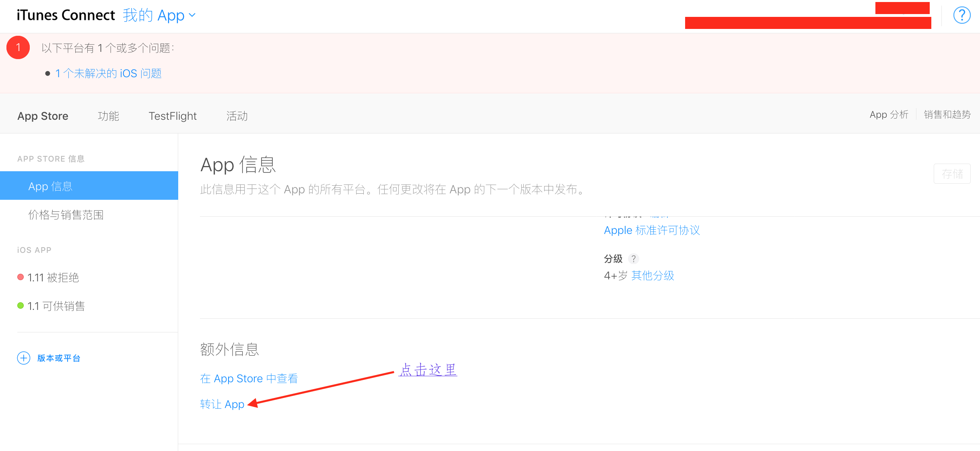Screen dimensions: 980x451
Task: Open Apple 标准许可协议 link
Action: coord(652,230)
